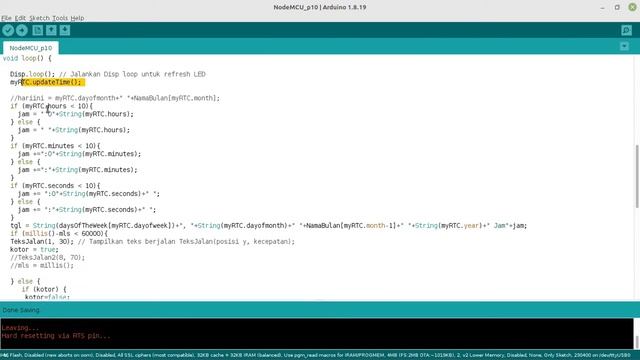The height and width of the screenshot is (360, 640).
Task: Click the //mls = millis(); comment line
Action: point(42,265)
